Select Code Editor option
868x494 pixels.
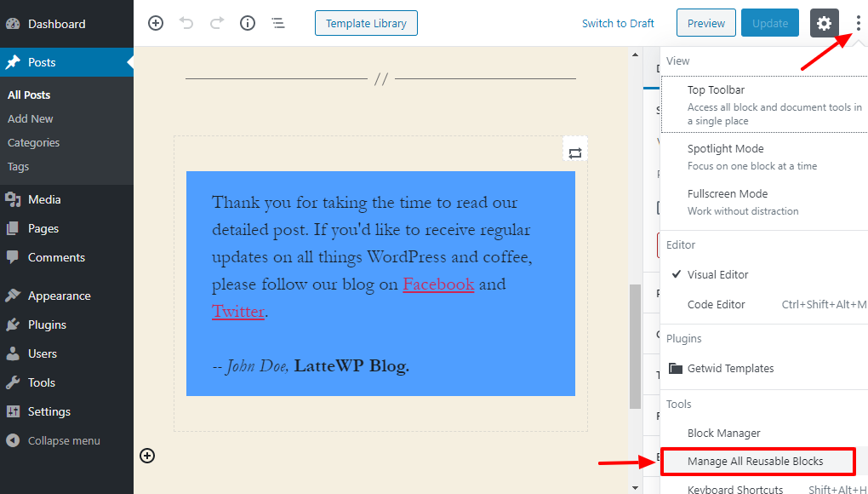tap(717, 305)
